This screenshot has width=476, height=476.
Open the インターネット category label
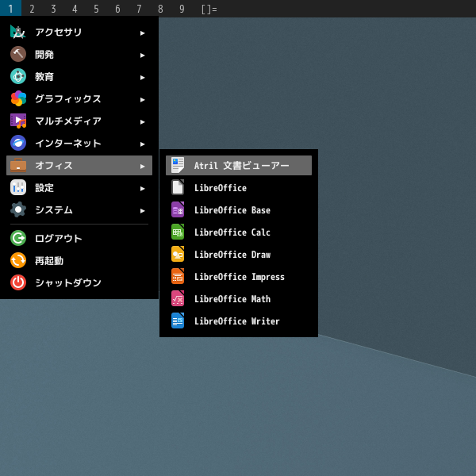point(68,143)
